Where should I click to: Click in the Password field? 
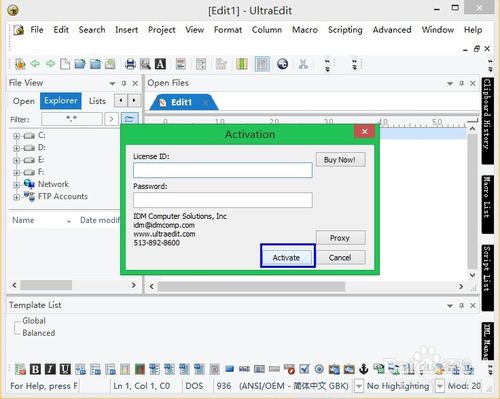coord(223,200)
